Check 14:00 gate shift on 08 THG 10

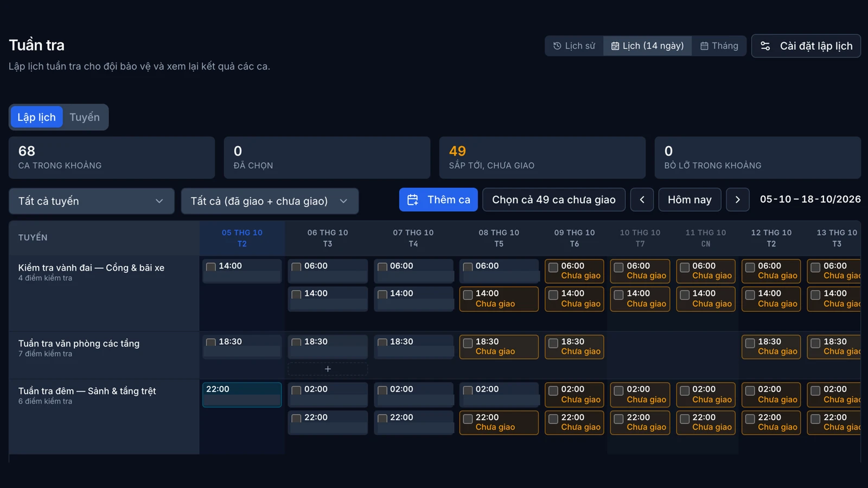tap(468, 295)
